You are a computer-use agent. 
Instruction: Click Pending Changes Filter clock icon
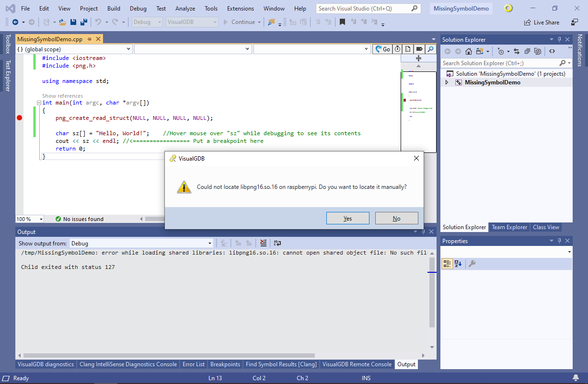tap(501, 51)
